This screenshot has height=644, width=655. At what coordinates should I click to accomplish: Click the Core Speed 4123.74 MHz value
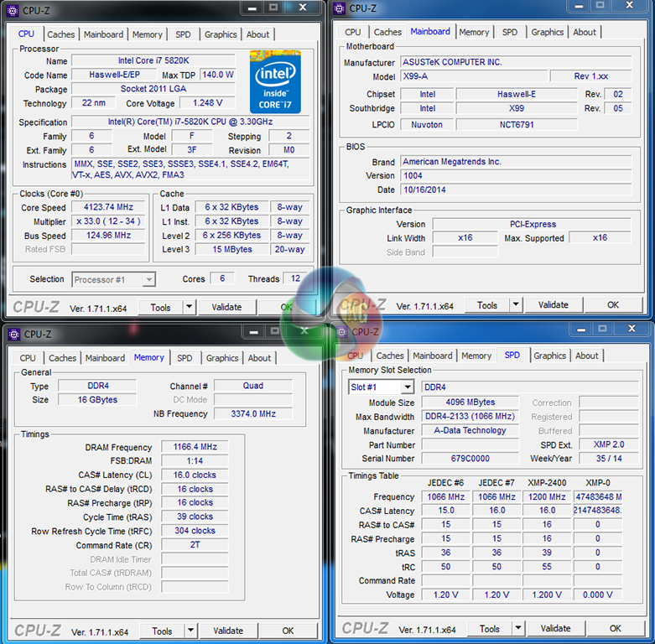pyautogui.click(x=108, y=207)
